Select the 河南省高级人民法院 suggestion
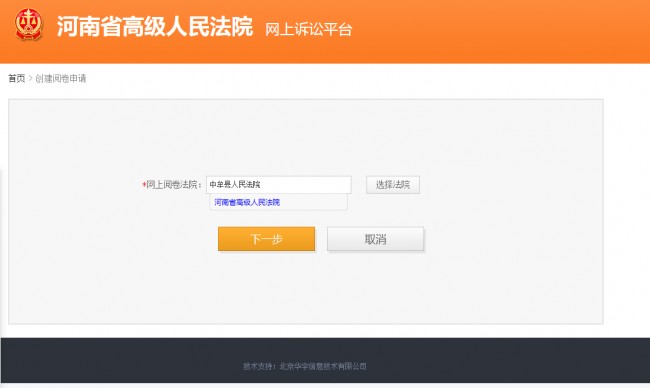 [x=247, y=202]
